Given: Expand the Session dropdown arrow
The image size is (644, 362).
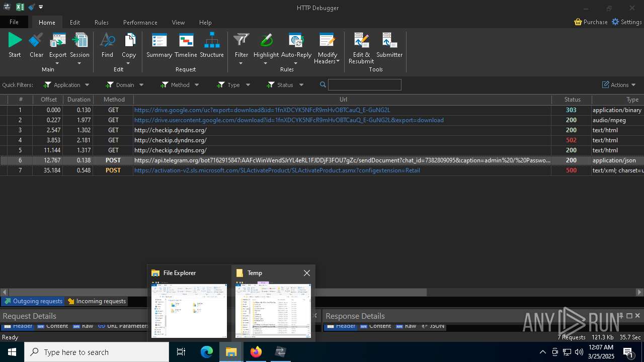Looking at the screenshot, I should click(79, 63).
